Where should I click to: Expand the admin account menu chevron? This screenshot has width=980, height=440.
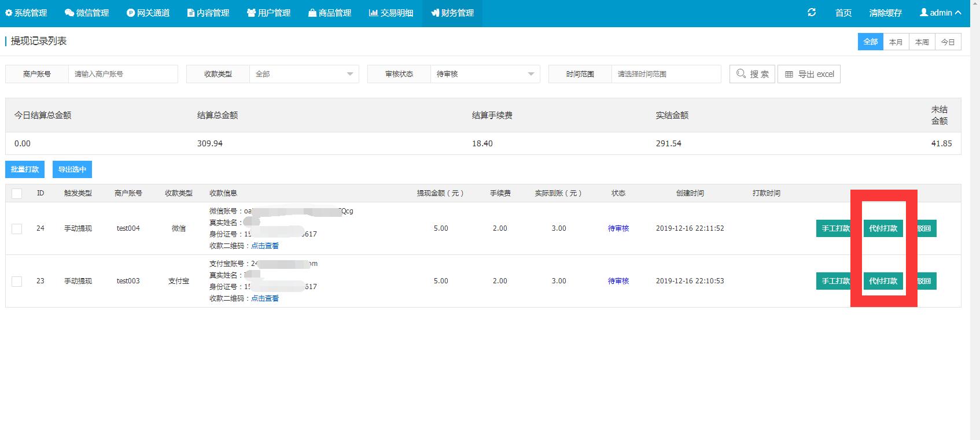click(x=958, y=13)
